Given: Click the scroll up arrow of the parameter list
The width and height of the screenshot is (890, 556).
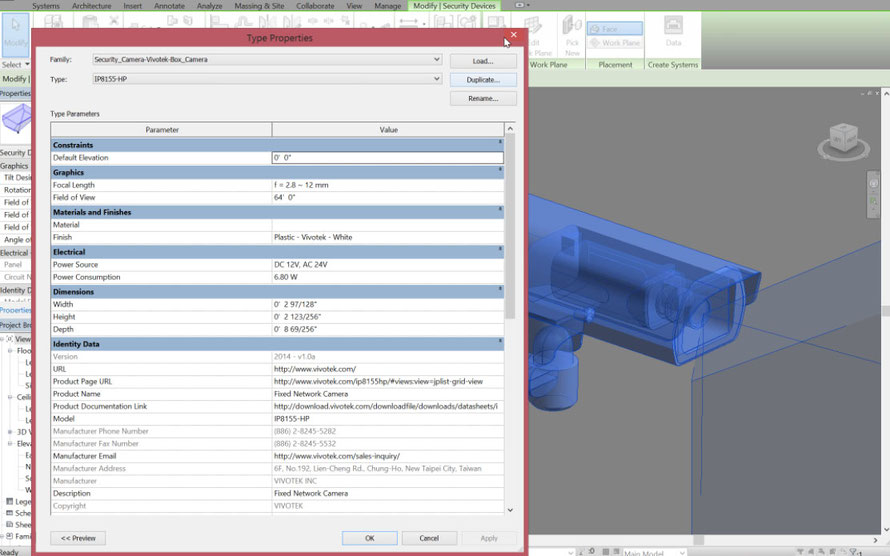Looking at the screenshot, I should coord(510,129).
